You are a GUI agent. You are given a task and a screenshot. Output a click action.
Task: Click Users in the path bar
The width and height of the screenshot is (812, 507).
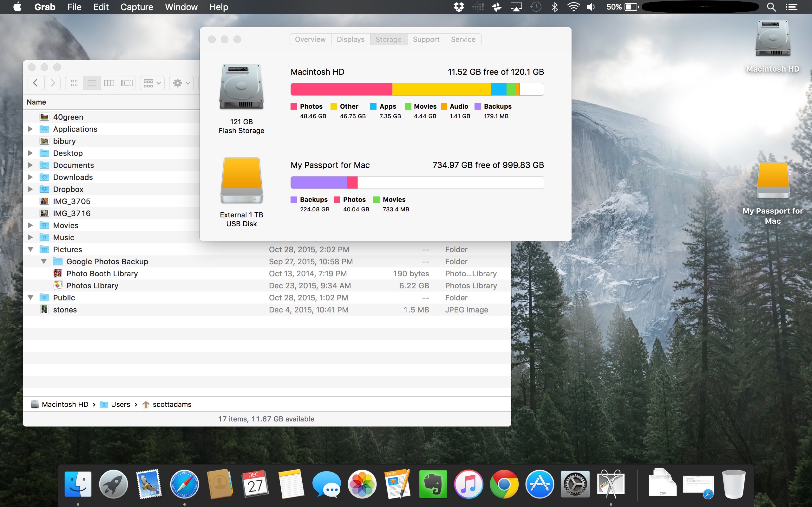pos(120,404)
